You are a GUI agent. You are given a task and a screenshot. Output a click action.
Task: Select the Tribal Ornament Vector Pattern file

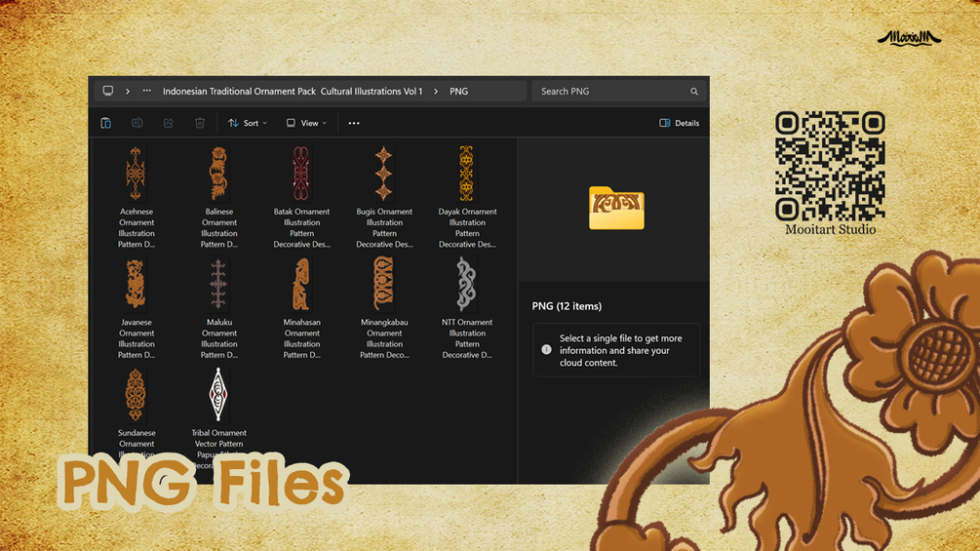tap(218, 418)
